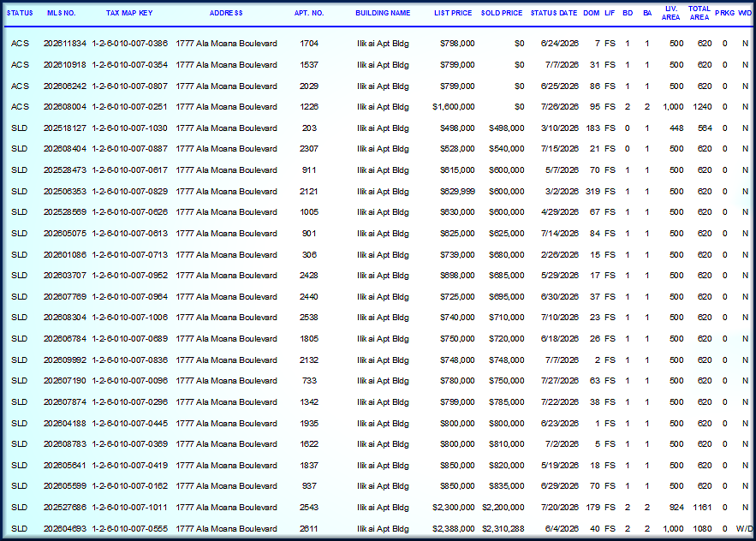The height and width of the screenshot is (541, 756).
Task: Select MLS number 202610918
Action: tap(64, 64)
